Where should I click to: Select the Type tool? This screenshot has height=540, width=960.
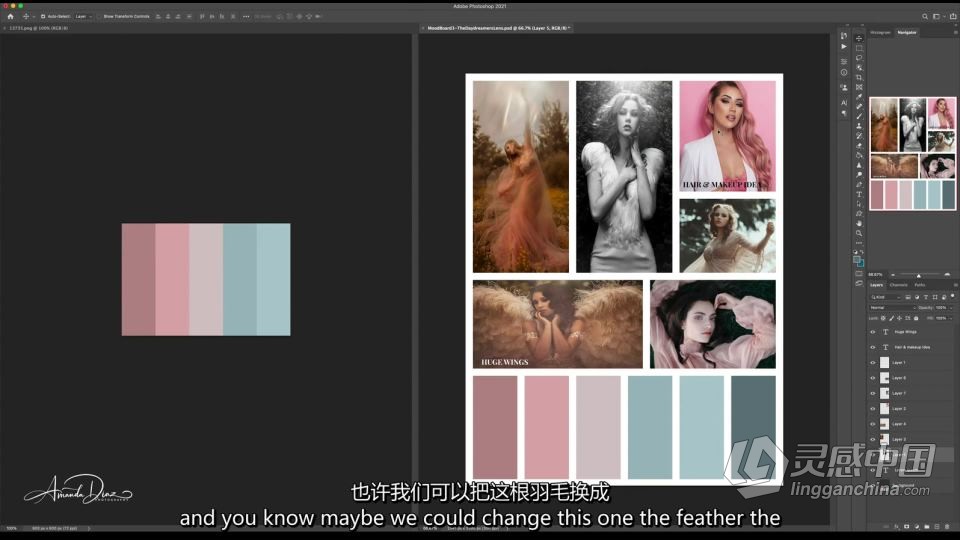click(x=859, y=195)
